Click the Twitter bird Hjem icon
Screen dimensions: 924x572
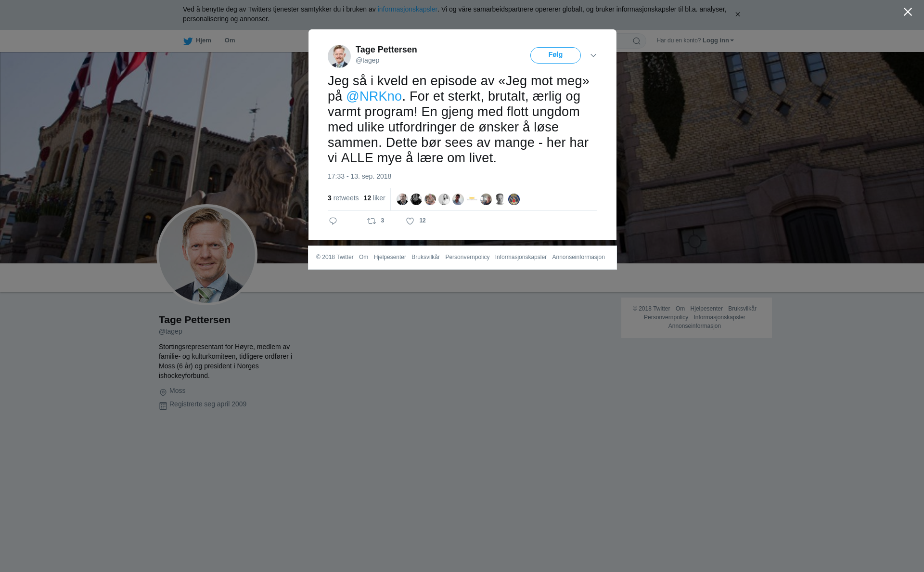coord(188,41)
